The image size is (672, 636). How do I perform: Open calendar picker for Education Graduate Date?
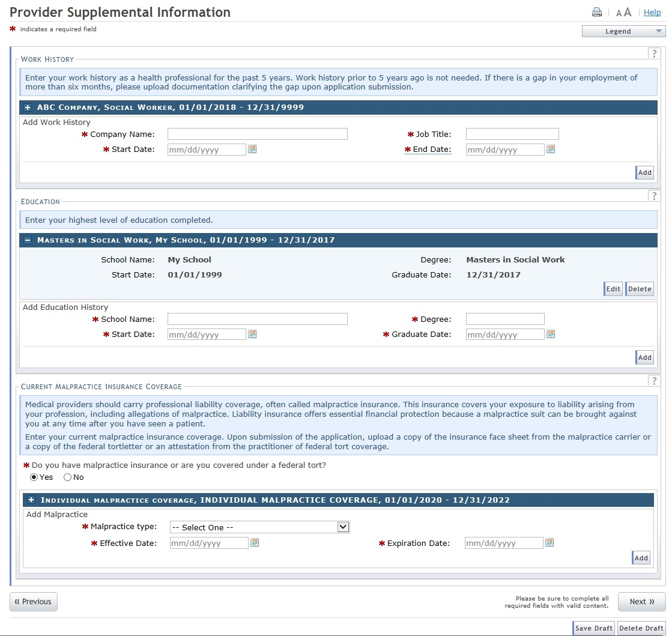point(551,334)
